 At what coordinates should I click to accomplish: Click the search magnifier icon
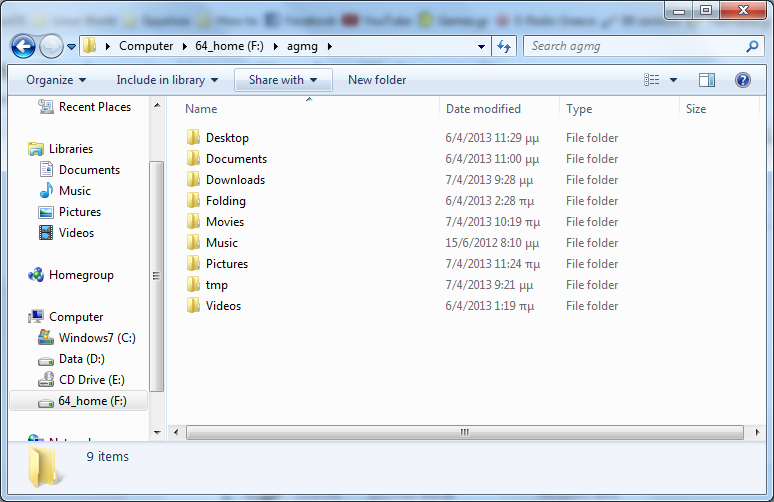pos(752,46)
